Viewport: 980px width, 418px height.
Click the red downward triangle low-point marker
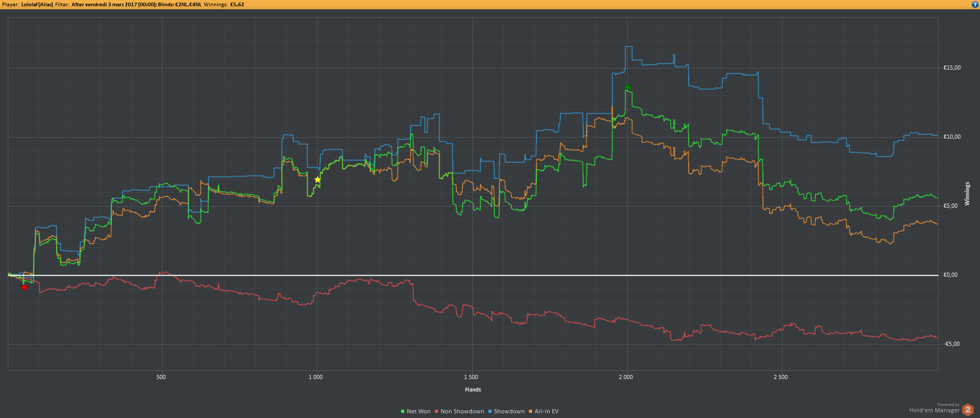pyautogui.click(x=24, y=288)
